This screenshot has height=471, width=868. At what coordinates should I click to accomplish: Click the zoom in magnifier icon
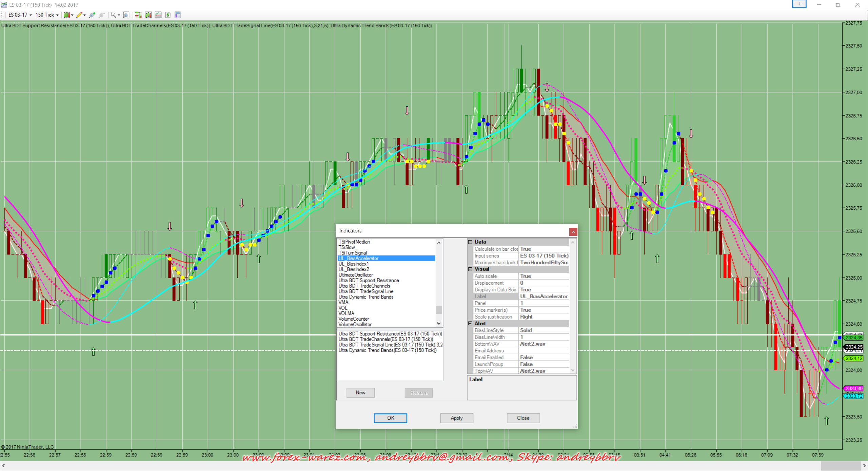tap(92, 15)
